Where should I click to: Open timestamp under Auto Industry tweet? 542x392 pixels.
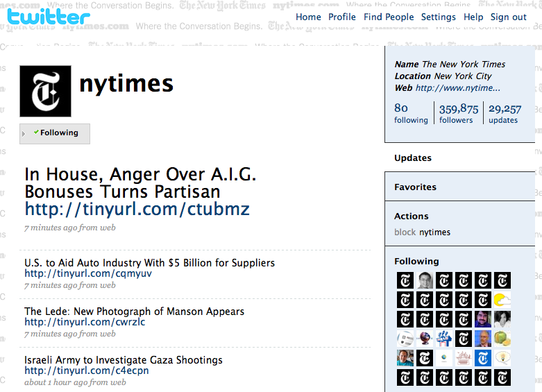[70, 285]
